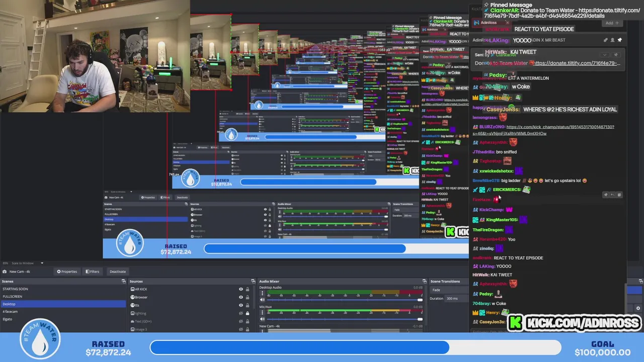Viewport: 644px width, 362px height.
Task: Click the Add + button in chat panel
Action: 612,23
